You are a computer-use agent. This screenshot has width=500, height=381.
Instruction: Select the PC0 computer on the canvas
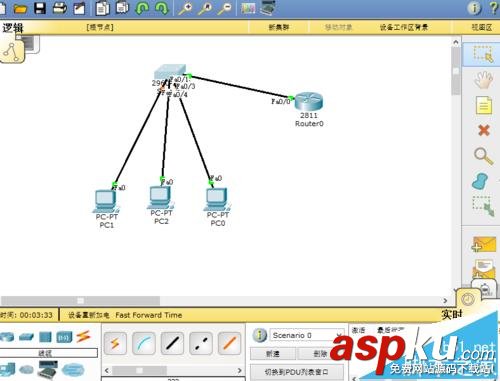[x=217, y=200]
